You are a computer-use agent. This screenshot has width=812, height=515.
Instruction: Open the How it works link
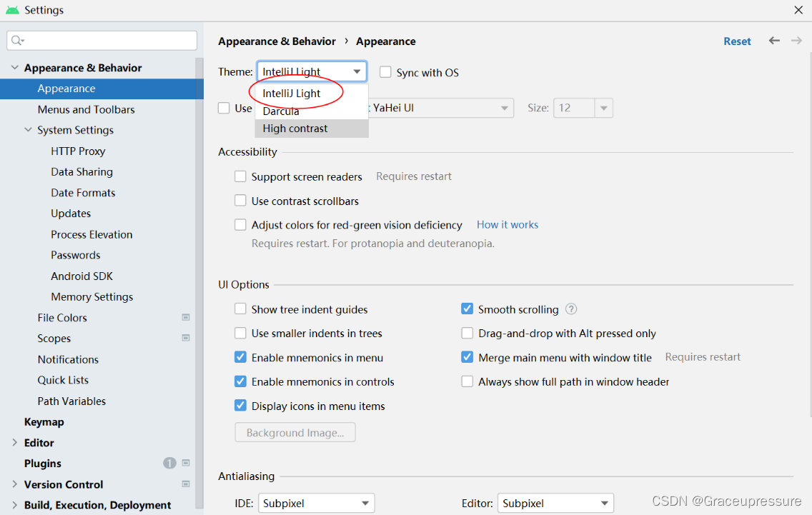point(508,224)
